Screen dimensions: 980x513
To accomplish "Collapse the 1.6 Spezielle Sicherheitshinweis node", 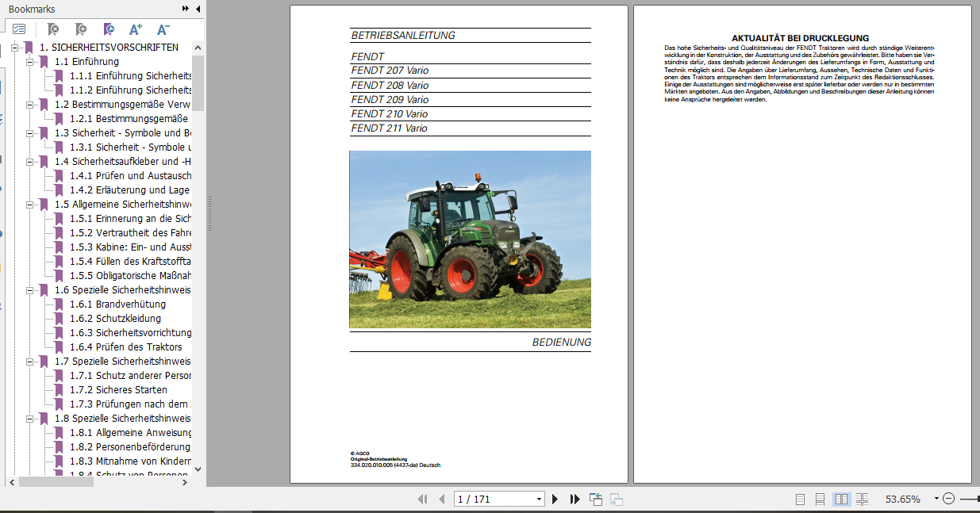I will pos(30,290).
